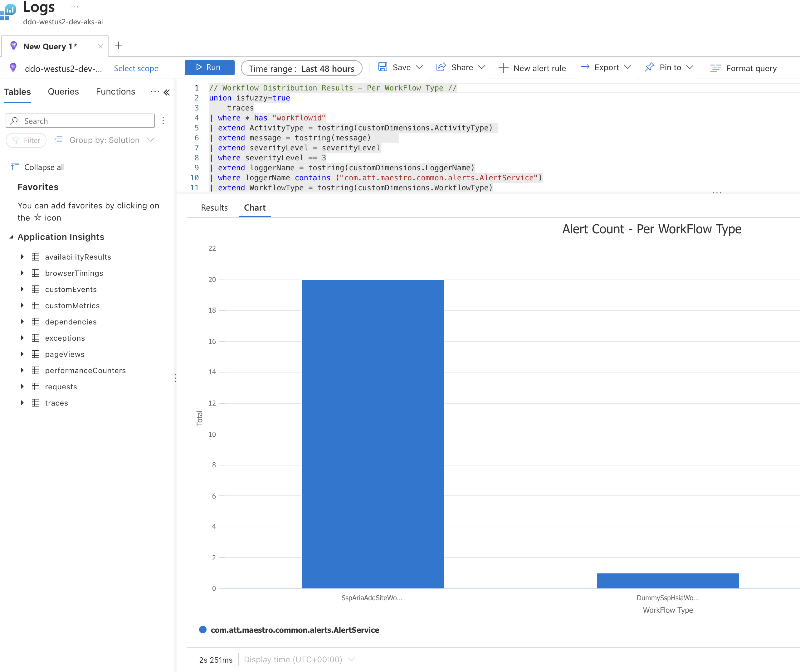
Task: Click Collapse all
Action: pyautogui.click(x=44, y=167)
